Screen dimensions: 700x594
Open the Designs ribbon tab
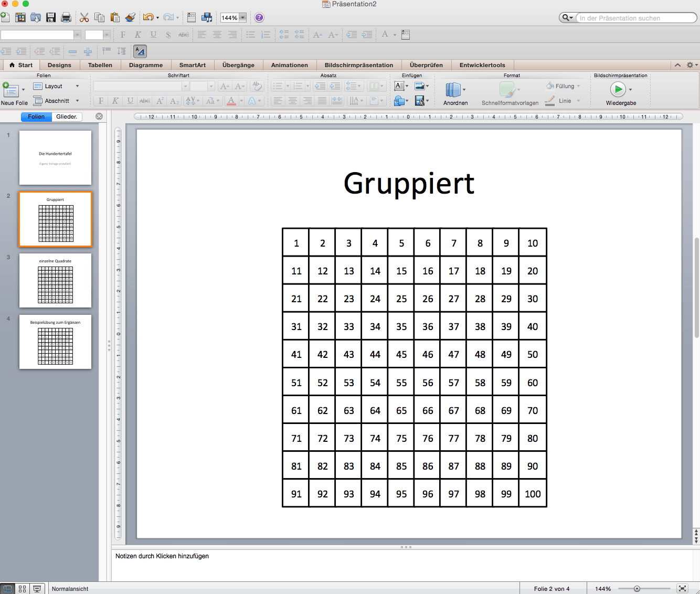coord(59,65)
